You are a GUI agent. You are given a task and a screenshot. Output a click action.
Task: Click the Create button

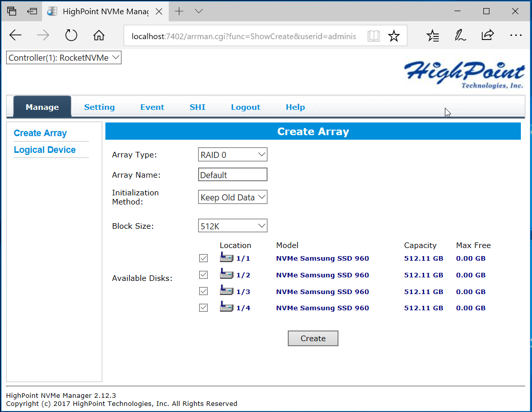click(313, 339)
